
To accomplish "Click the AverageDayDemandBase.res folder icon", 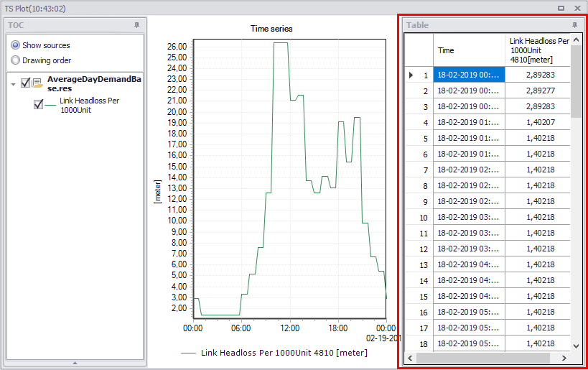I will tap(37, 83).
